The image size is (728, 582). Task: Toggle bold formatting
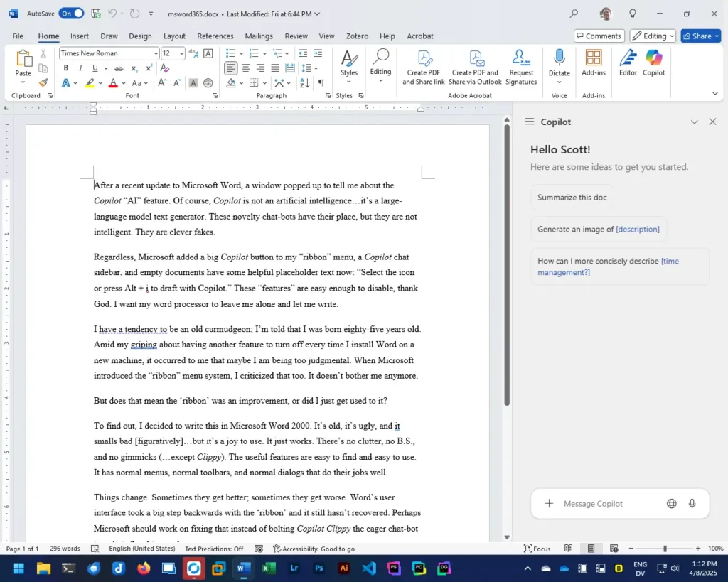[x=66, y=68]
